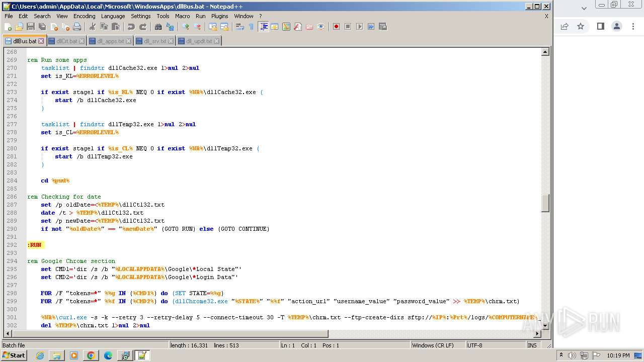The width and height of the screenshot is (644, 362).
Task: Save current recorded macro icon
Action: click(x=383, y=27)
